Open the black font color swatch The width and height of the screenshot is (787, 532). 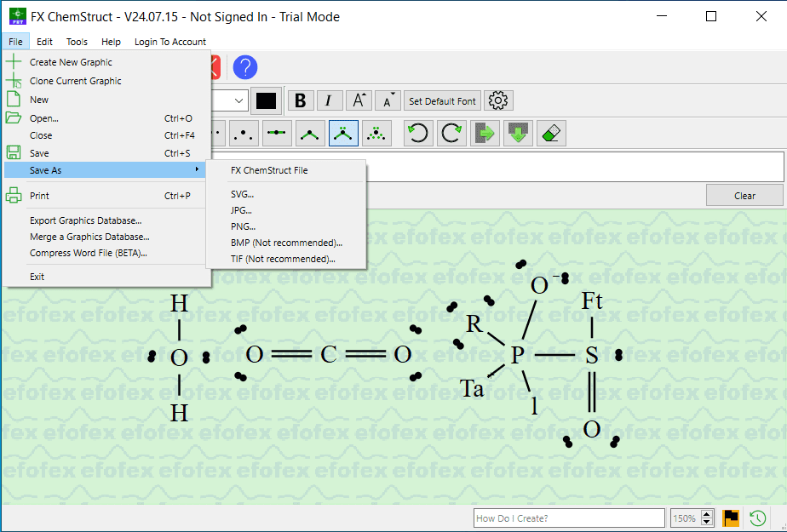coord(266,100)
